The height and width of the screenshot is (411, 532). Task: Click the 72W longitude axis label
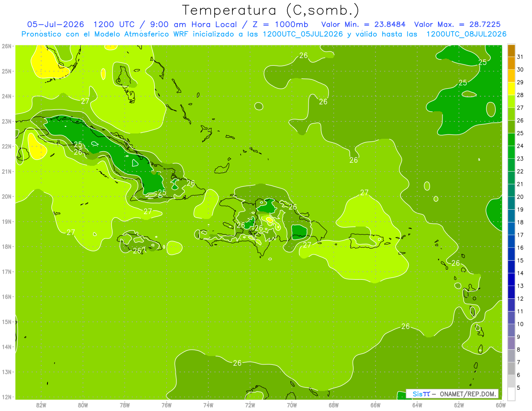[250, 405]
